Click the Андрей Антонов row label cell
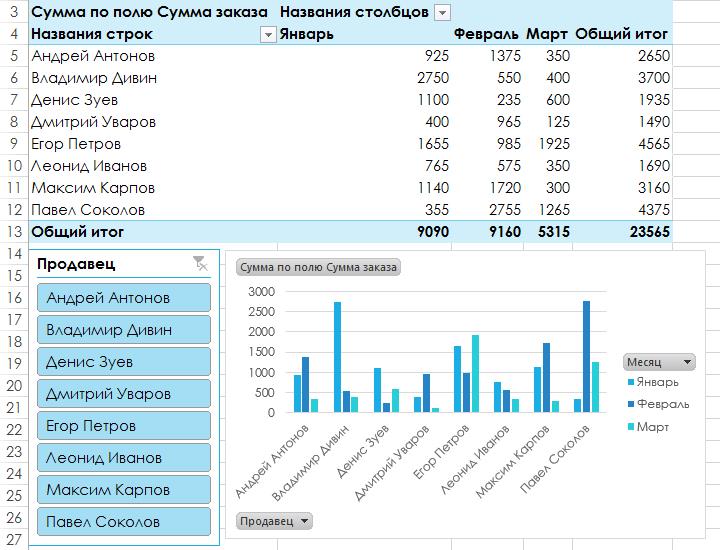The width and height of the screenshot is (720, 550). pyautogui.click(x=153, y=56)
